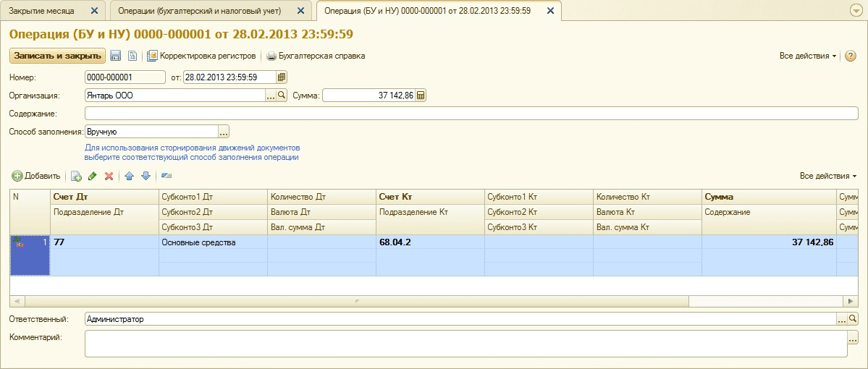
Task: Move the row up with the blue arrow
Action: (x=130, y=176)
